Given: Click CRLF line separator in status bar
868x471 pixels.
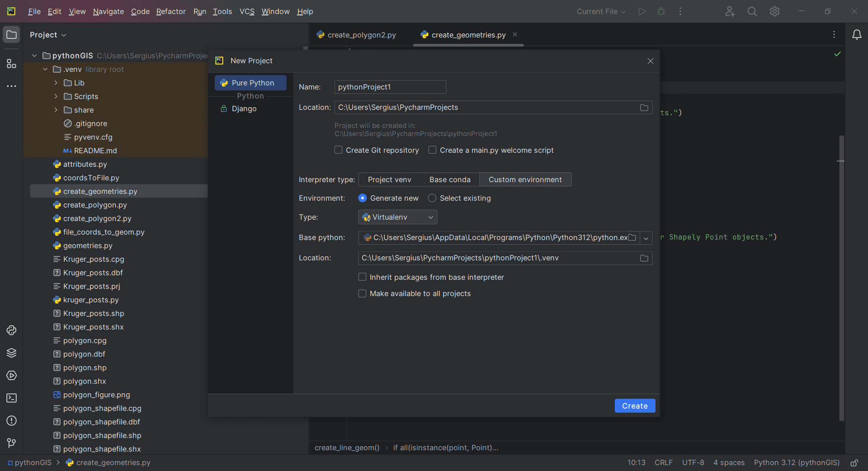Looking at the screenshot, I should click(x=664, y=463).
